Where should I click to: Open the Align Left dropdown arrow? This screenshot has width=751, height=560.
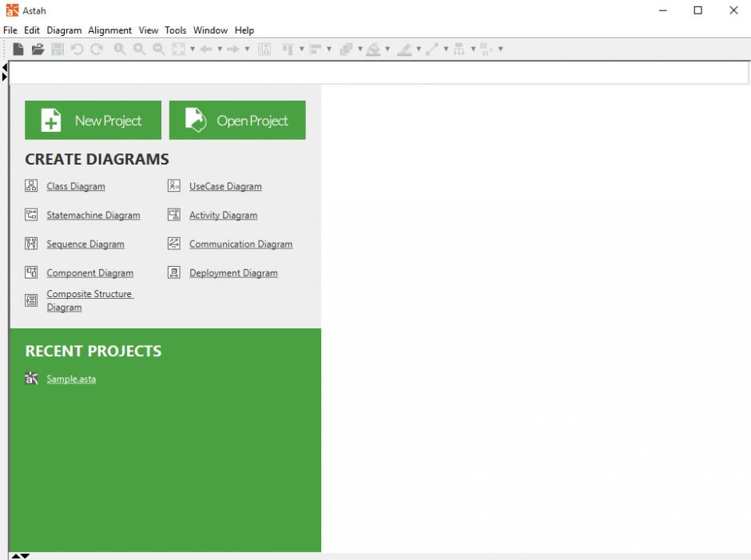[329, 49]
